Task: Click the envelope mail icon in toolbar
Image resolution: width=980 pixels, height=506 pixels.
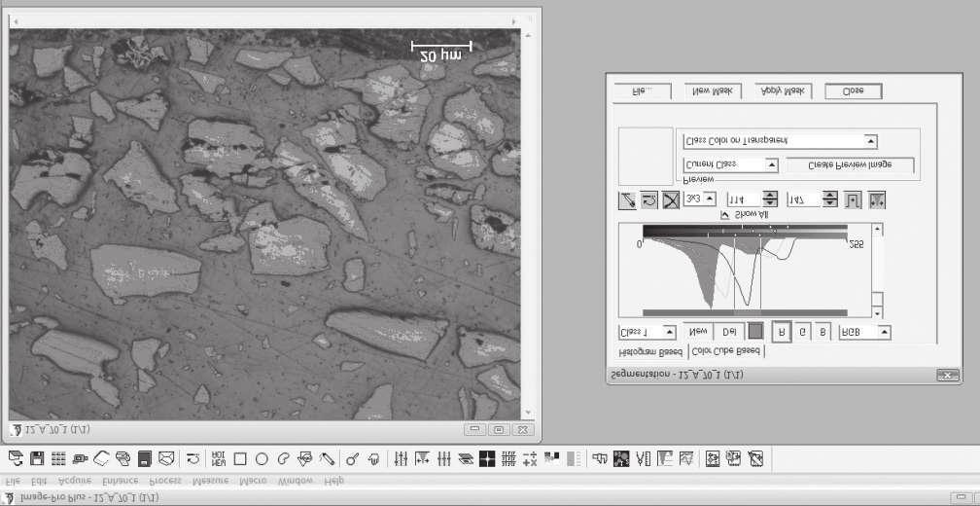Action: click(165, 459)
